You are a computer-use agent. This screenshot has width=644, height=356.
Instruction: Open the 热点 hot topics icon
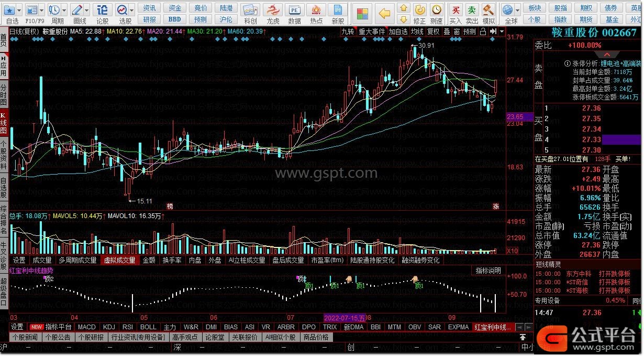[x=316, y=10]
